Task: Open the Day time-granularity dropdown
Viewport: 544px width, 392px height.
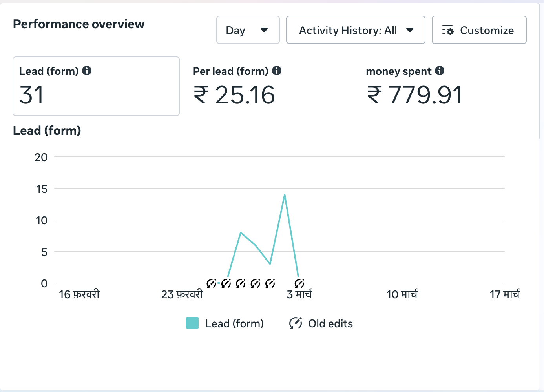Action: [248, 30]
